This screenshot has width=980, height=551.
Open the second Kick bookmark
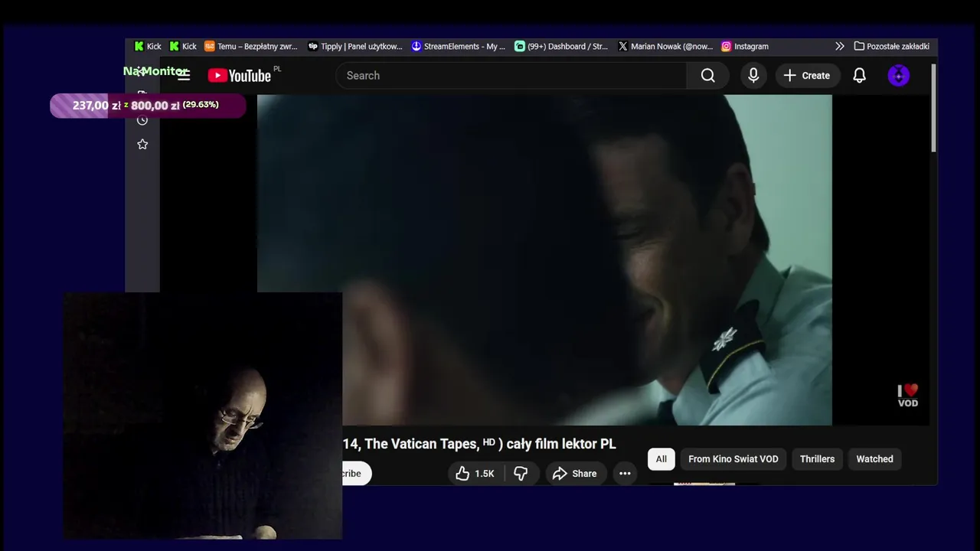[x=183, y=46]
